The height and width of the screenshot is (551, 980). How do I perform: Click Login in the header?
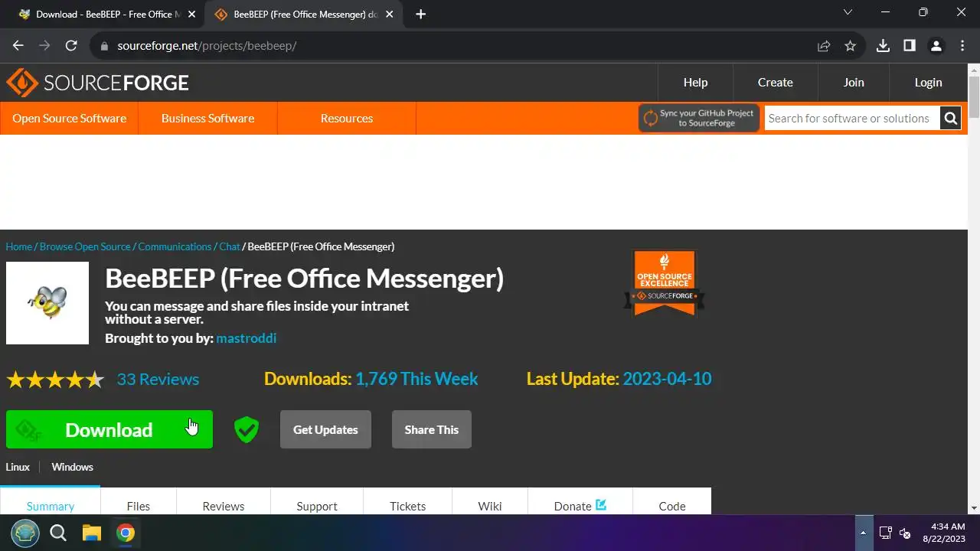928,83
